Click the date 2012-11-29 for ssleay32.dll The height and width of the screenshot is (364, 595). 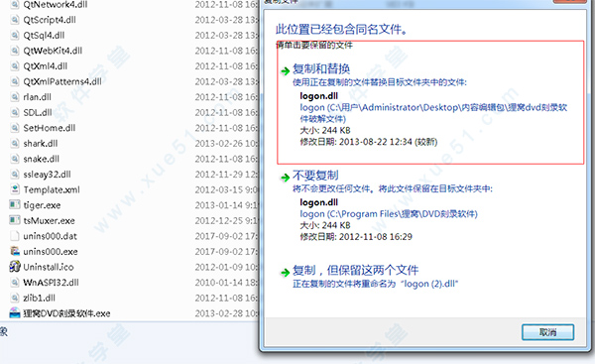click(226, 175)
